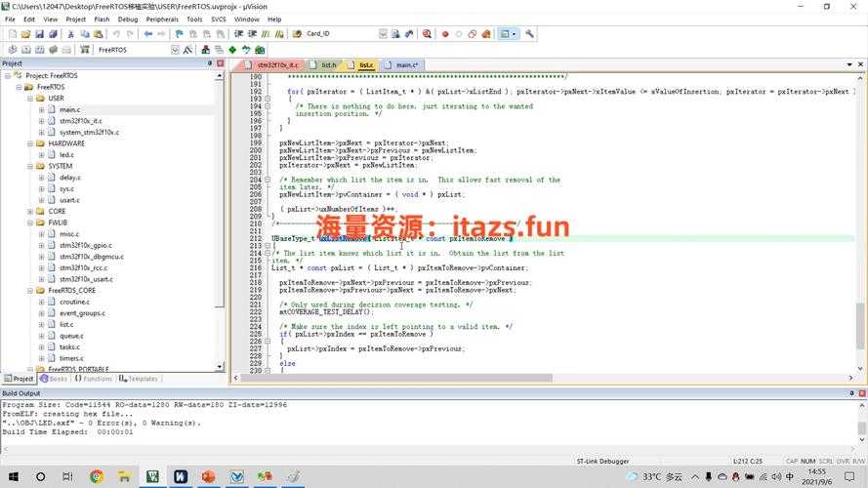This screenshot has height=488, width=868.
Task: Open the Configuration wrench icon
Action: 530,34
